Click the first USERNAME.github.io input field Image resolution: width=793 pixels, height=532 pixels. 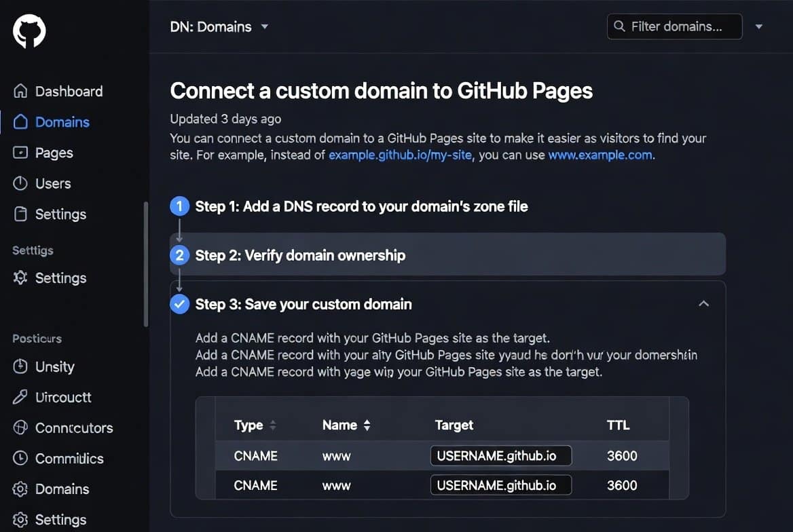(x=500, y=455)
